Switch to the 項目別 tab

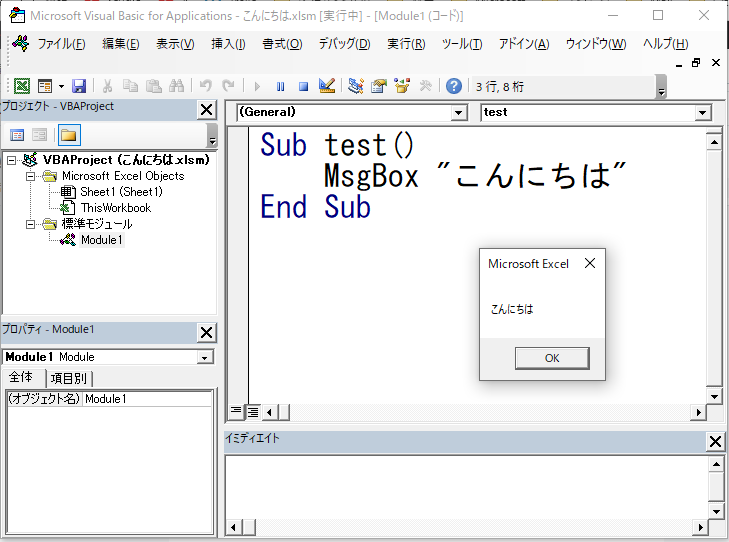coord(68,378)
